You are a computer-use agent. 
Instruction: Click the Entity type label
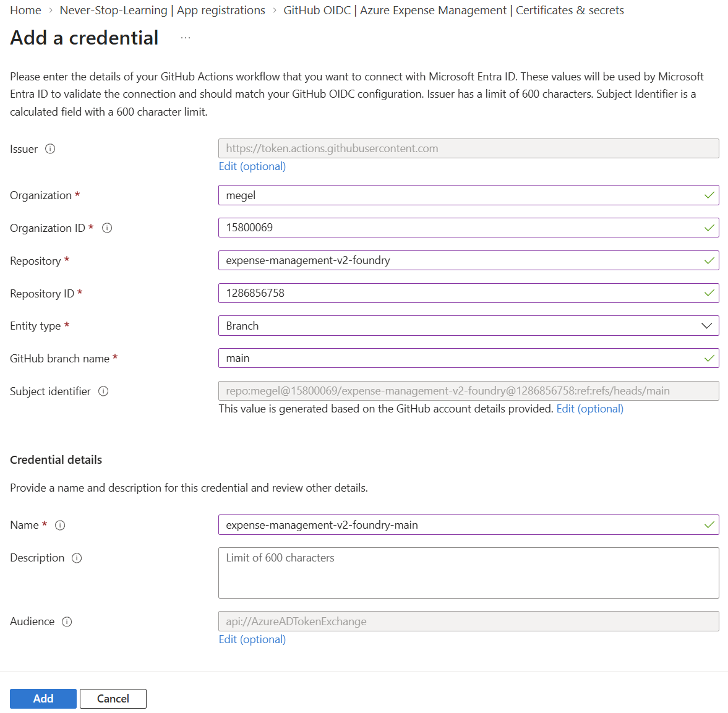click(35, 326)
